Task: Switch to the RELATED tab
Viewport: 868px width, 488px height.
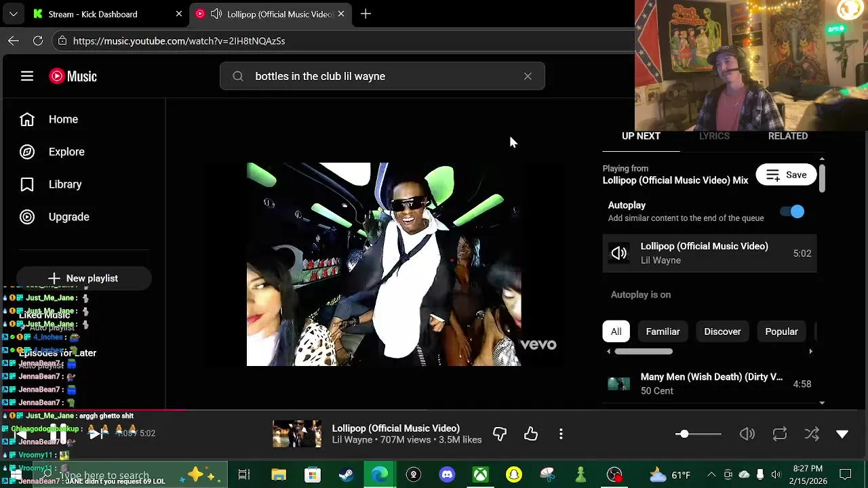Action: click(788, 136)
